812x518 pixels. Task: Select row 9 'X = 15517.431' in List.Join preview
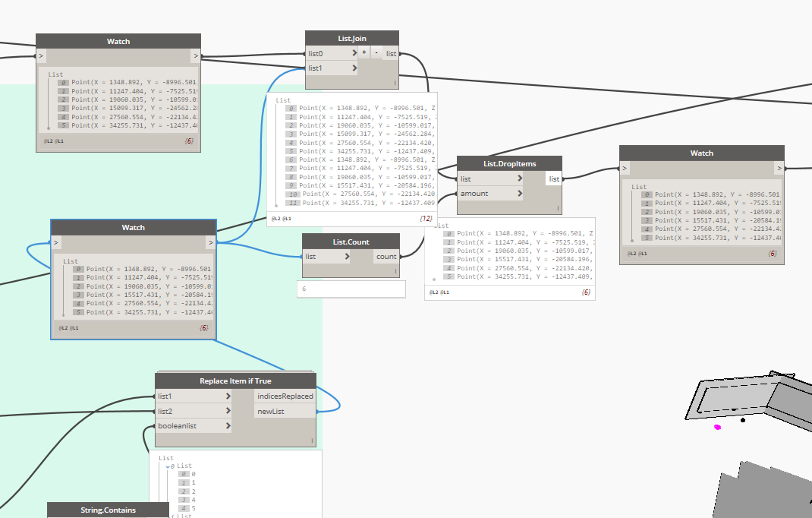361,185
